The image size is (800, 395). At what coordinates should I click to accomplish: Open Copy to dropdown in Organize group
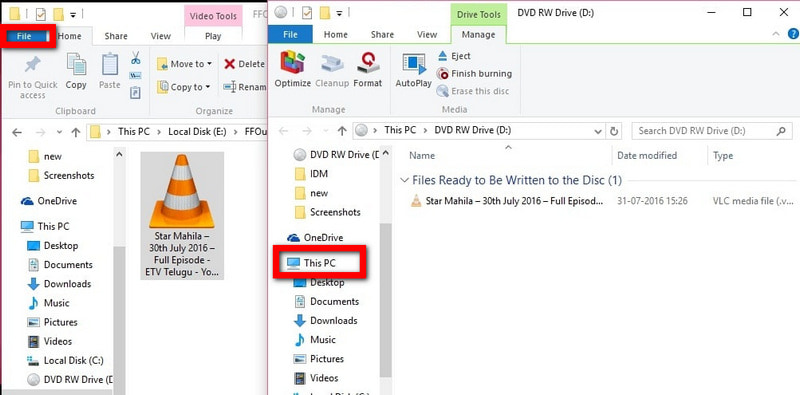coord(184,87)
